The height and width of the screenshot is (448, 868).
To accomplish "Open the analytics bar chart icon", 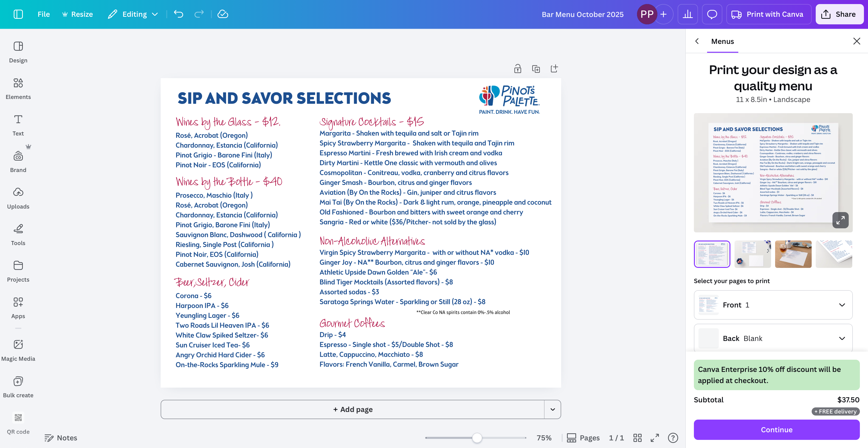I will click(687, 14).
